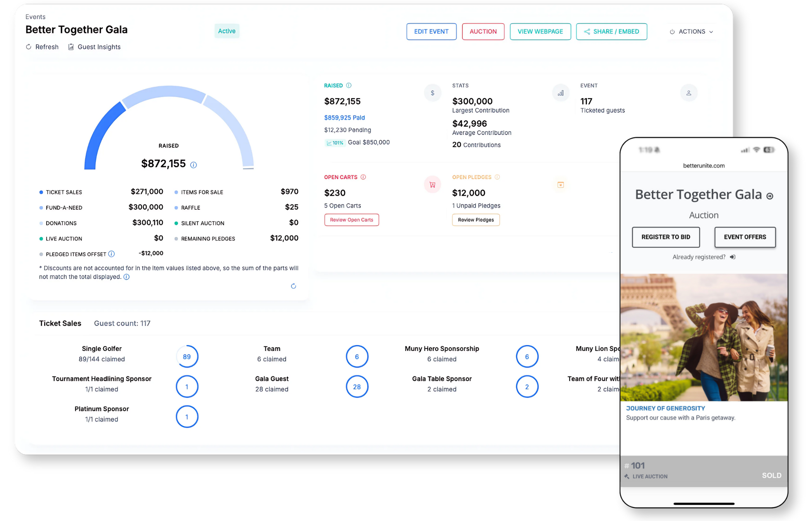Click the data refresh icon near breakdown

(x=294, y=286)
